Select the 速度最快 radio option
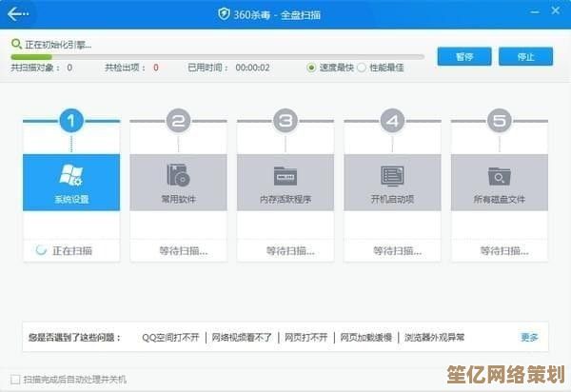571x392 pixels. click(x=312, y=68)
